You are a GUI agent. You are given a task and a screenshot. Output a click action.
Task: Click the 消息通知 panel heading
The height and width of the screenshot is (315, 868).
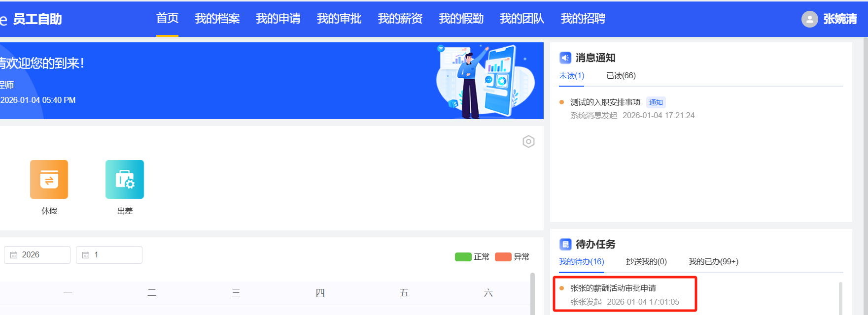[595, 58]
